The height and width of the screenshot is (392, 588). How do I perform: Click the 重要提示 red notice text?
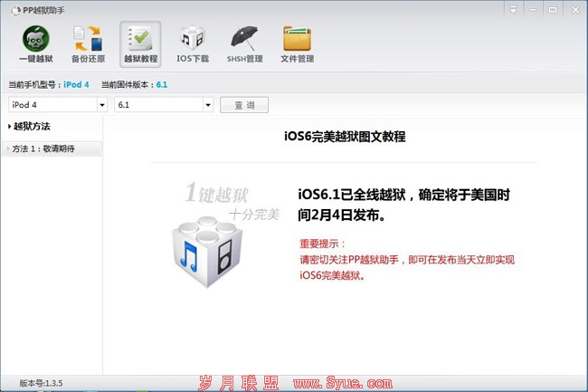pos(322,244)
